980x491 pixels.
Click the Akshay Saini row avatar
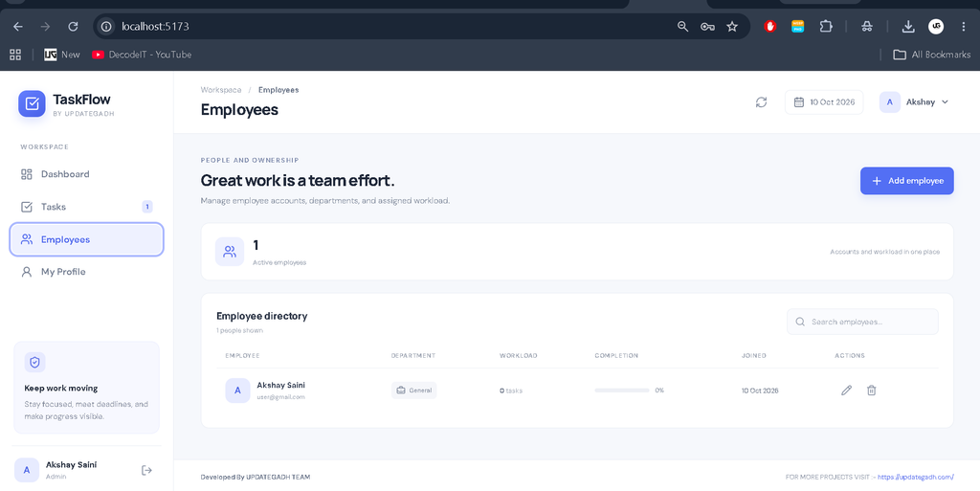237,391
